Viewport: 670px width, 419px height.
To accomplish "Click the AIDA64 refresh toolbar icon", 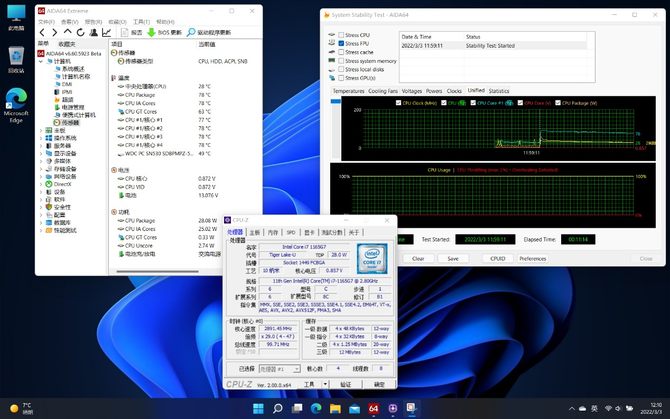I will (x=80, y=32).
